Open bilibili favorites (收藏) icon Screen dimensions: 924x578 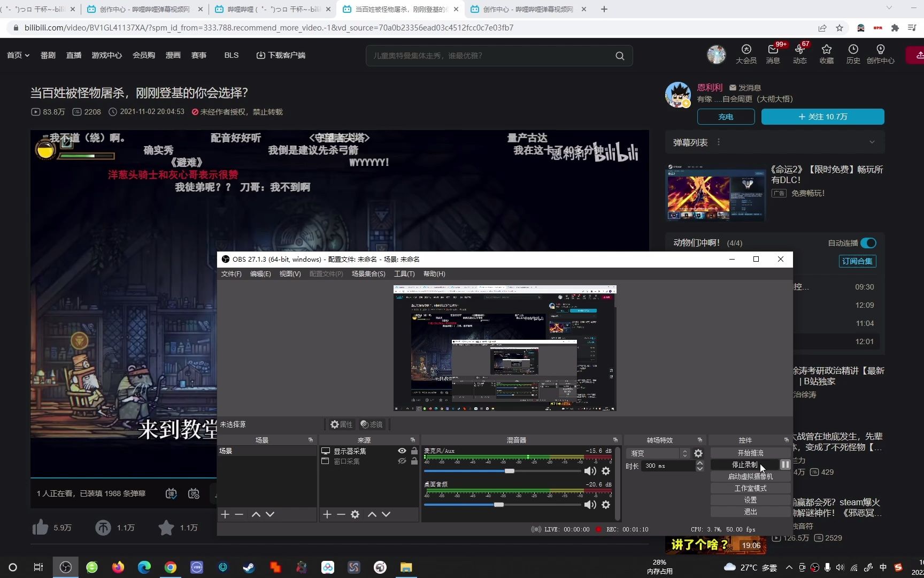pos(827,54)
